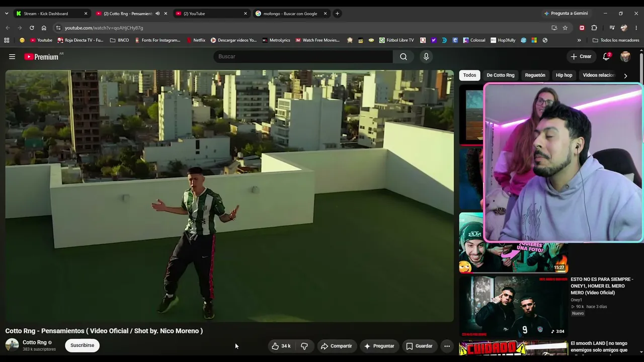Click the search magnifier button
This screenshot has height=362, width=644.
coord(404,57)
